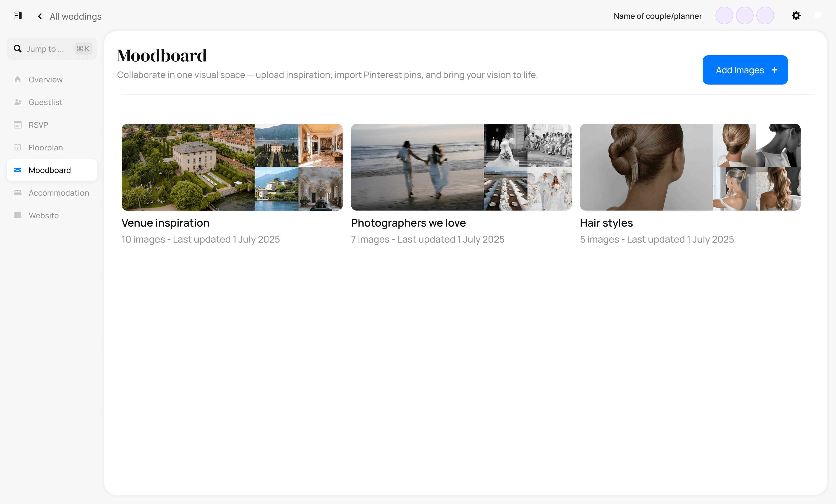Viewport: 836px width, 504px height.
Task: Click the search magnifier icon
Action: tap(18, 49)
